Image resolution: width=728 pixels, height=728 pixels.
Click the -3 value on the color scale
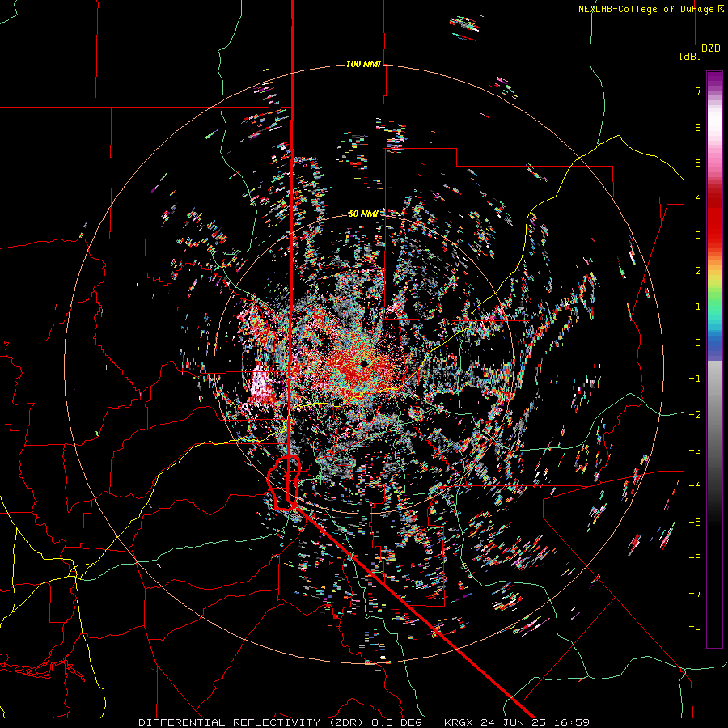click(x=695, y=450)
